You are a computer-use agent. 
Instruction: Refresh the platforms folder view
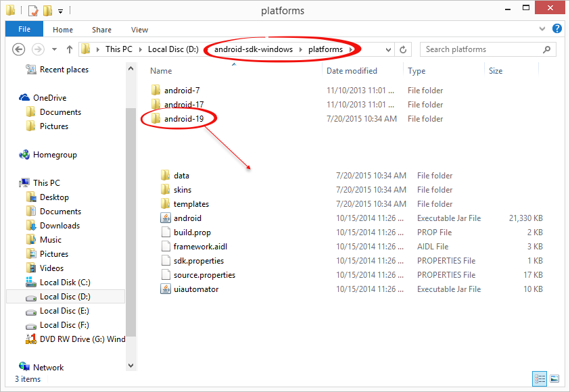[x=404, y=49]
